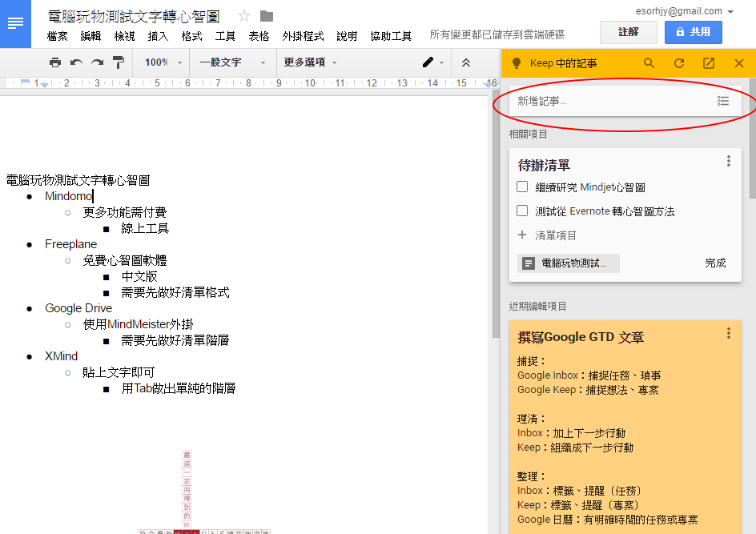This screenshot has width=756, height=534.
Task: Click the right indent marker on ruler
Action: coord(487,85)
